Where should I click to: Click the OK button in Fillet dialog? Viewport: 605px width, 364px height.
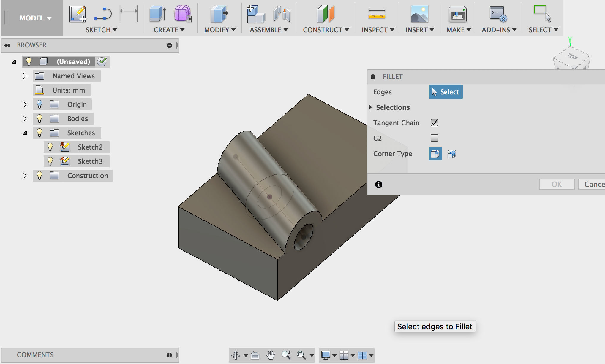557,184
